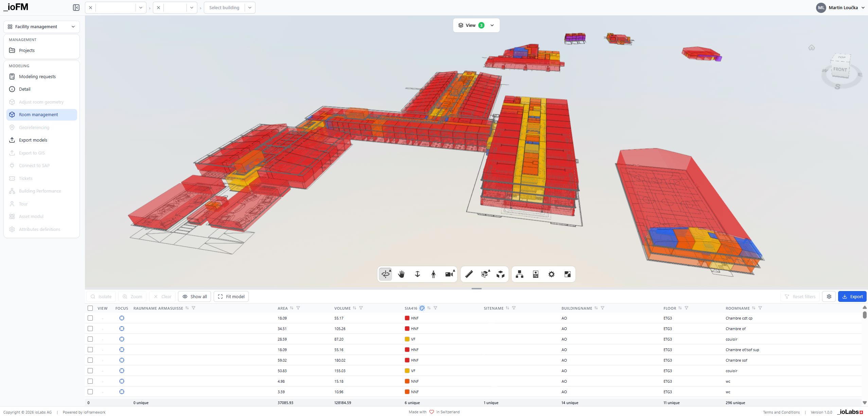Screen dimensions: 868x417
Task: Click the Fit model button
Action: point(231,296)
